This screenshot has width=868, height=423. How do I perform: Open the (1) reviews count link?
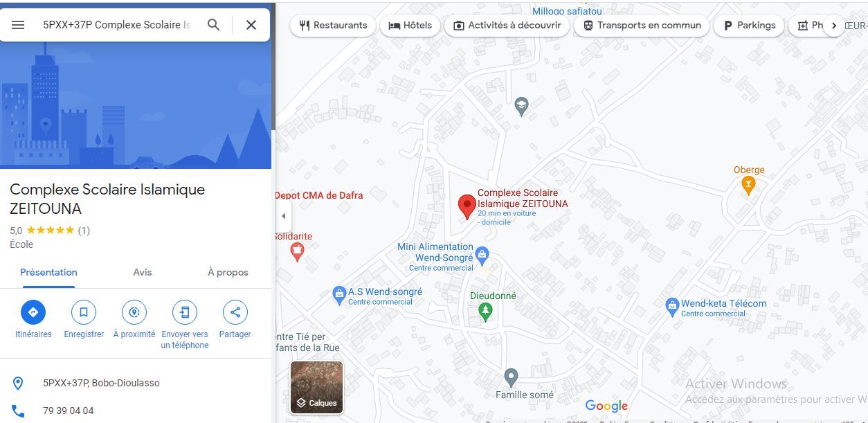[84, 231]
